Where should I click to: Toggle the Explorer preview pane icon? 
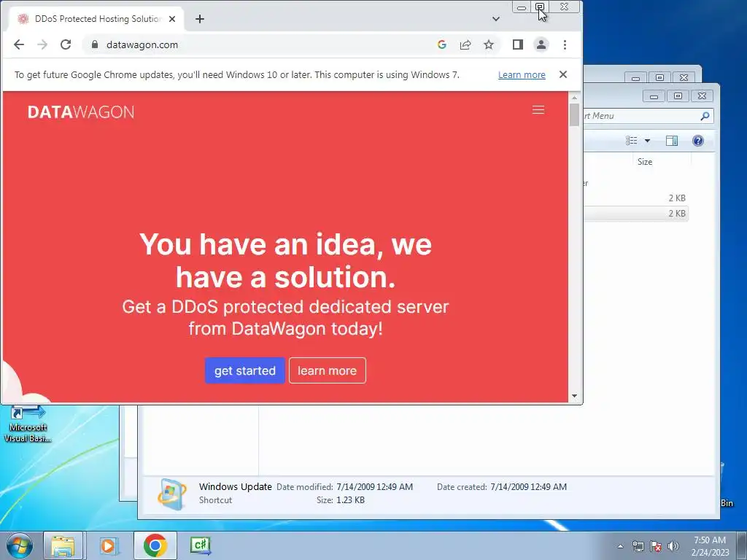click(672, 141)
